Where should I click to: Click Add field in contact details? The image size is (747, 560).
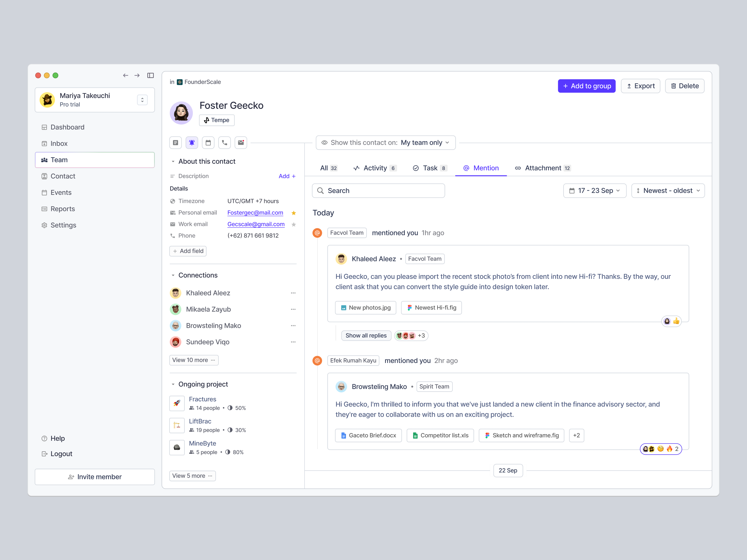coord(187,251)
